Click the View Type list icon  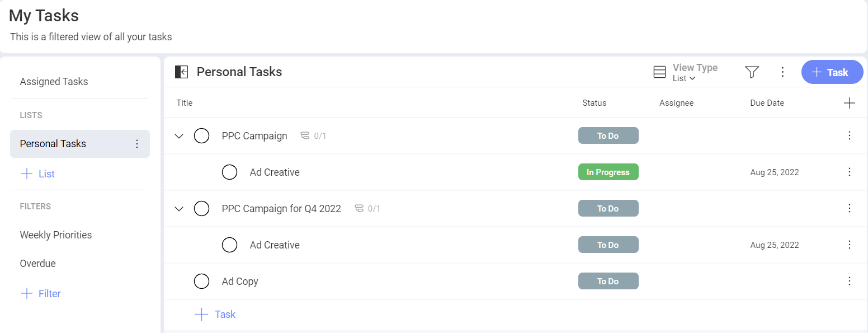coord(659,72)
